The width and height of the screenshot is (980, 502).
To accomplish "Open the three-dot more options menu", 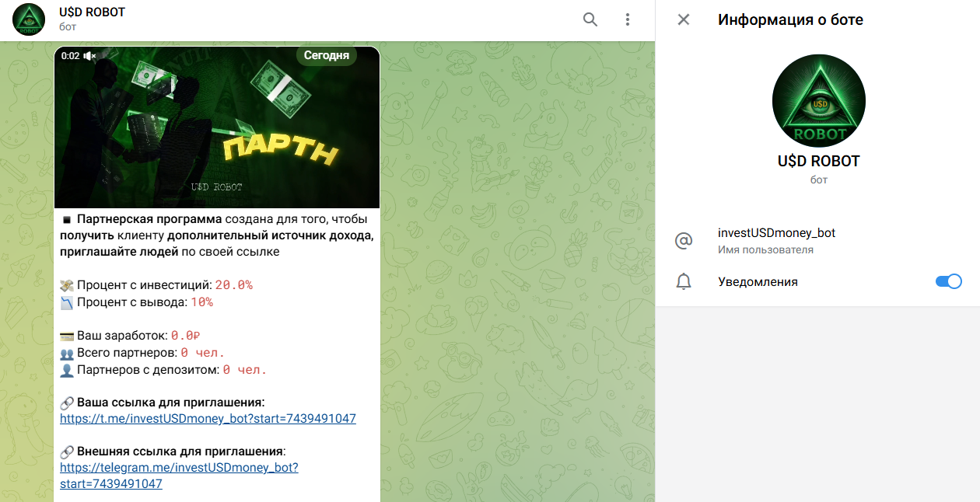I will (x=628, y=20).
